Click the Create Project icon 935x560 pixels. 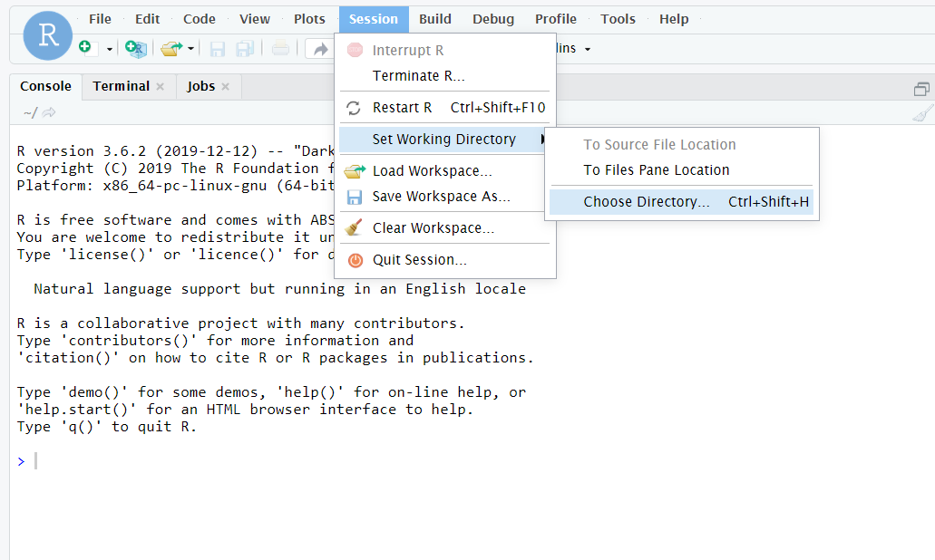[135, 48]
